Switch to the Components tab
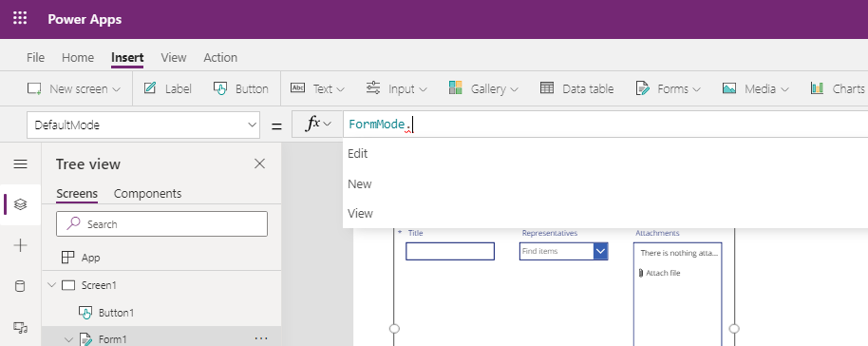The image size is (868, 346). pos(148,194)
